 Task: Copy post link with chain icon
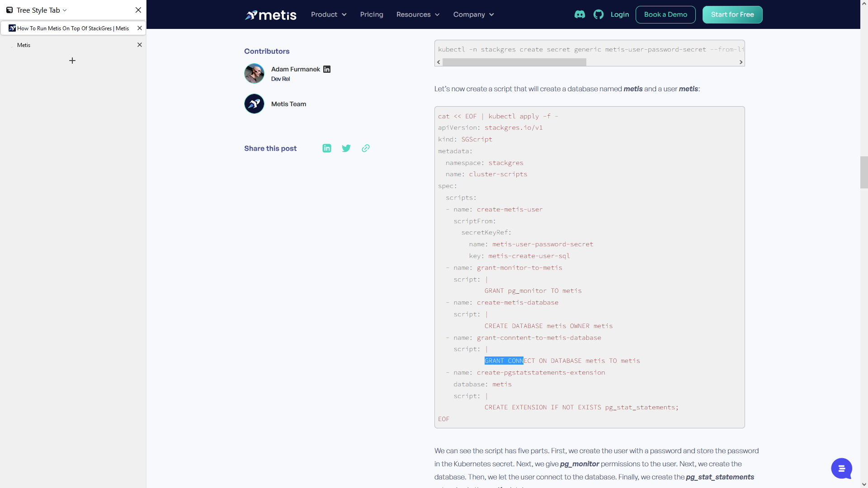pos(366,148)
